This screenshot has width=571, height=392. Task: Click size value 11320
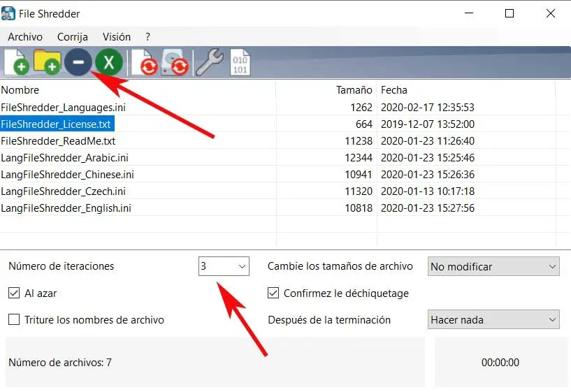coord(359,191)
